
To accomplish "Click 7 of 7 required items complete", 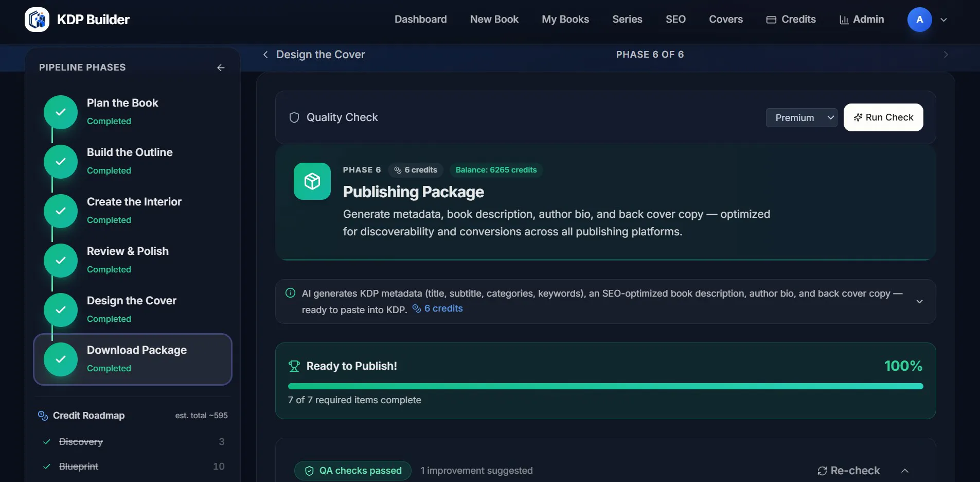I will pyautogui.click(x=354, y=400).
